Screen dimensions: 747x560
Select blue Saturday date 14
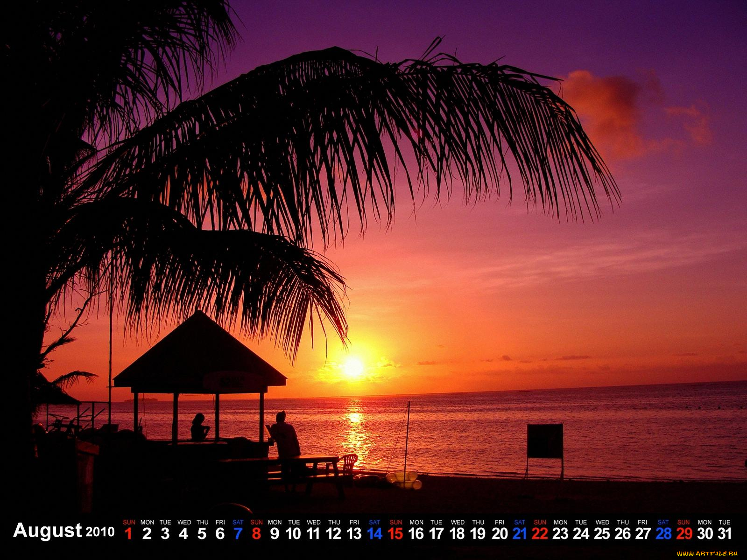coord(374,533)
